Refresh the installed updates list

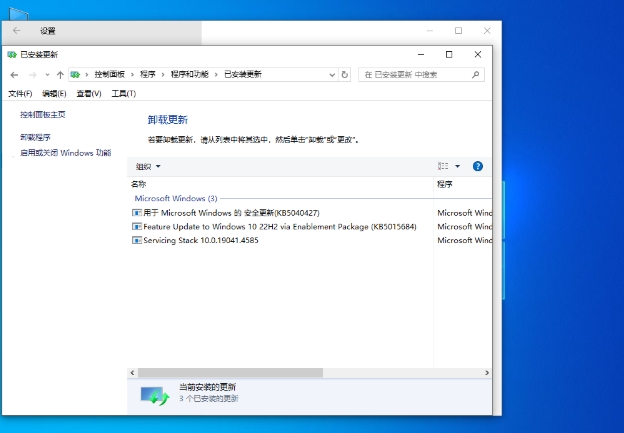click(345, 75)
